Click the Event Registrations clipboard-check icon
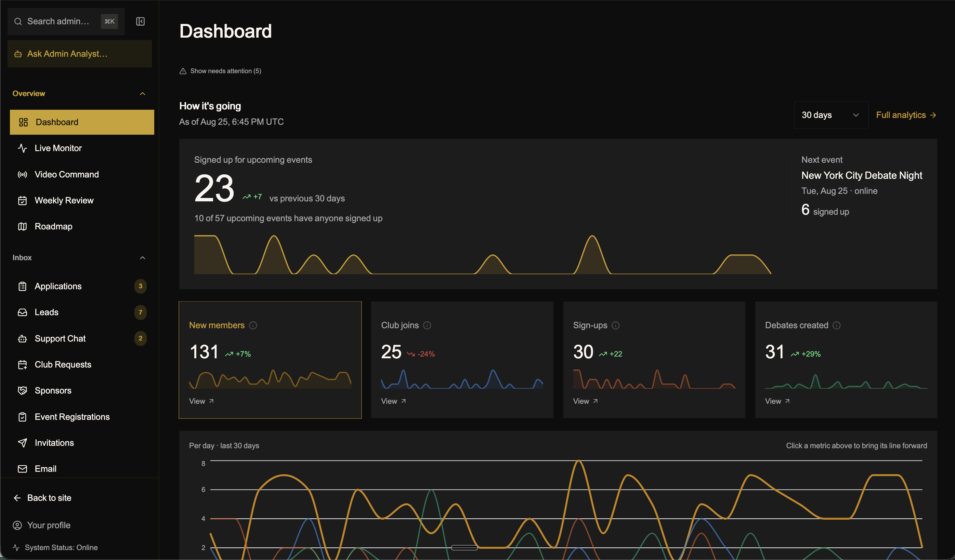955x560 pixels. coord(22,417)
